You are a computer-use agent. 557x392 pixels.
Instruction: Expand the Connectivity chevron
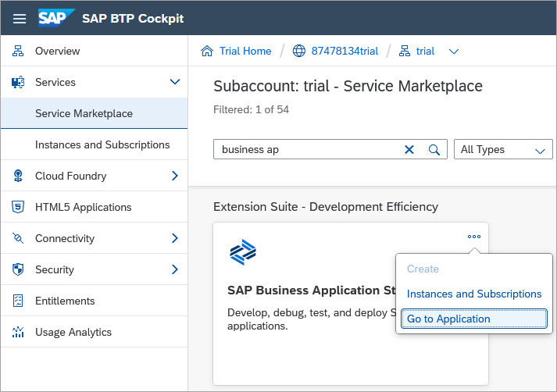(x=175, y=238)
